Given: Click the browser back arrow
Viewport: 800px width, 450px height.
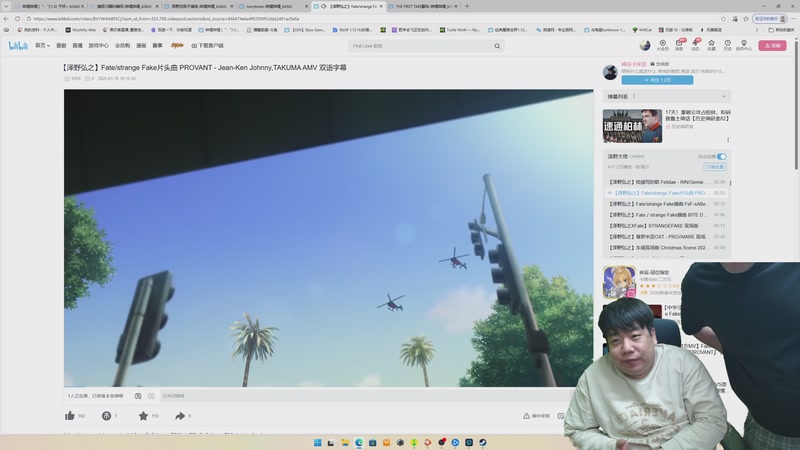Looking at the screenshot, I should 6,18.
